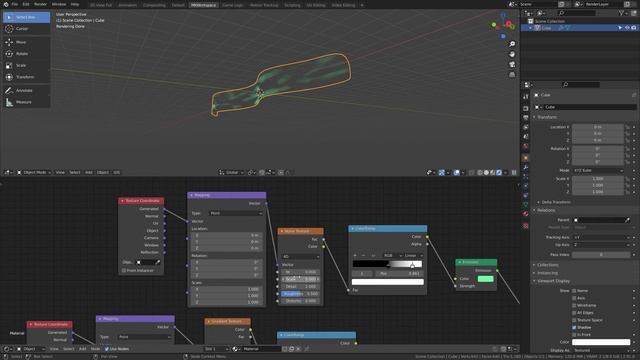
Task: Open the World properties tab icon
Action: point(526,147)
